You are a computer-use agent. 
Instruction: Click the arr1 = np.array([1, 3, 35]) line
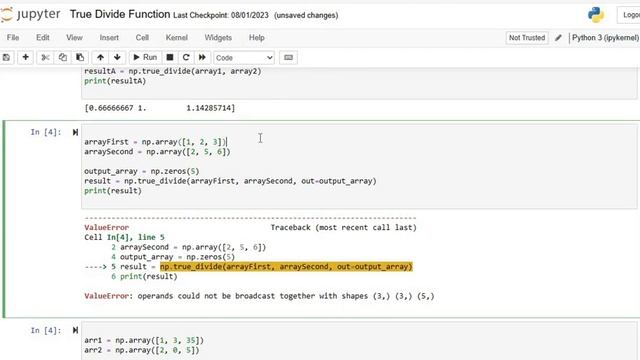[144, 340]
